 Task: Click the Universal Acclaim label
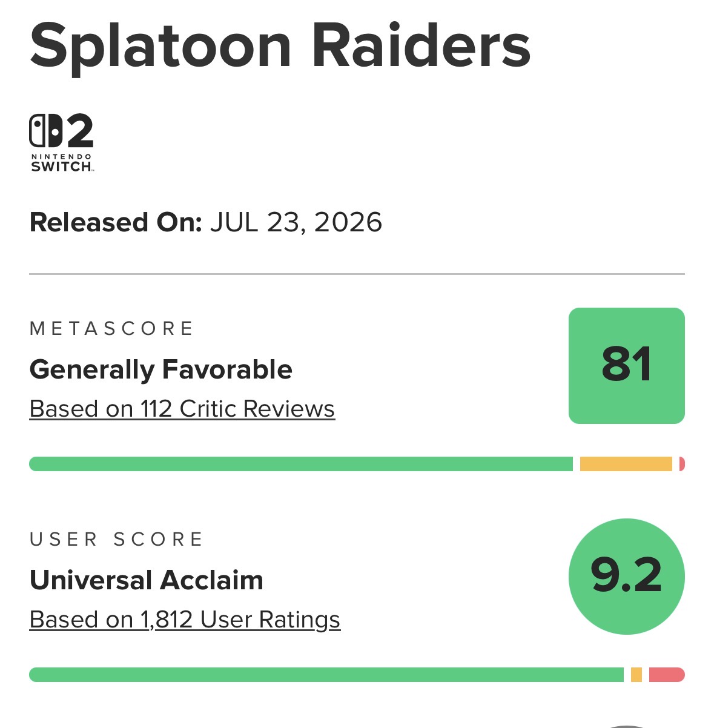(147, 580)
